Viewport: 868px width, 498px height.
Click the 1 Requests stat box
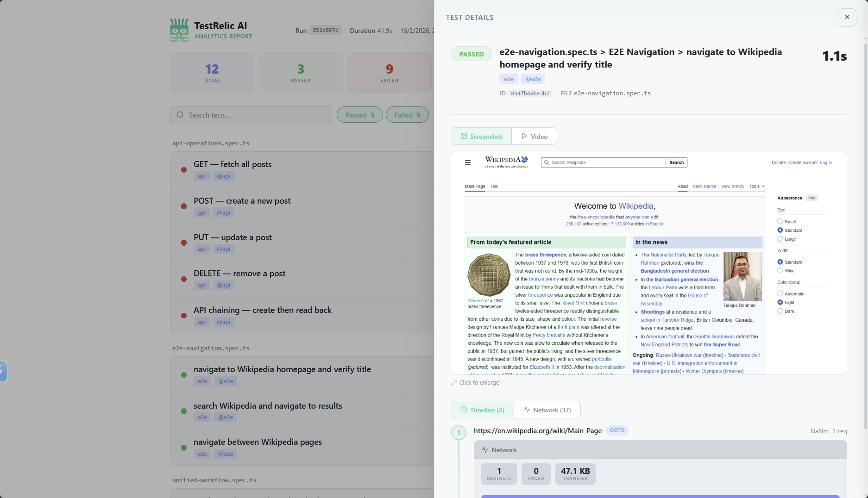click(x=499, y=474)
